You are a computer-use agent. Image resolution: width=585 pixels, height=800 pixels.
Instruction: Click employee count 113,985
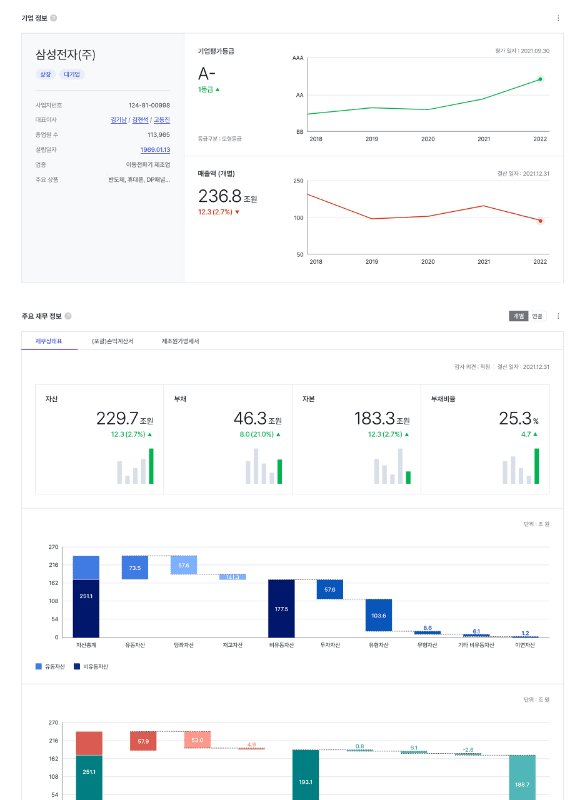pyautogui.click(x=159, y=135)
